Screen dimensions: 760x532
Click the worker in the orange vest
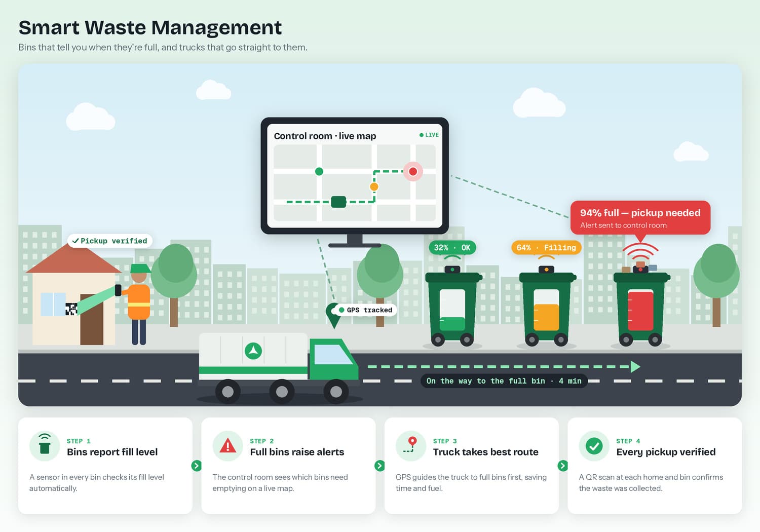click(x=139, y=305)
